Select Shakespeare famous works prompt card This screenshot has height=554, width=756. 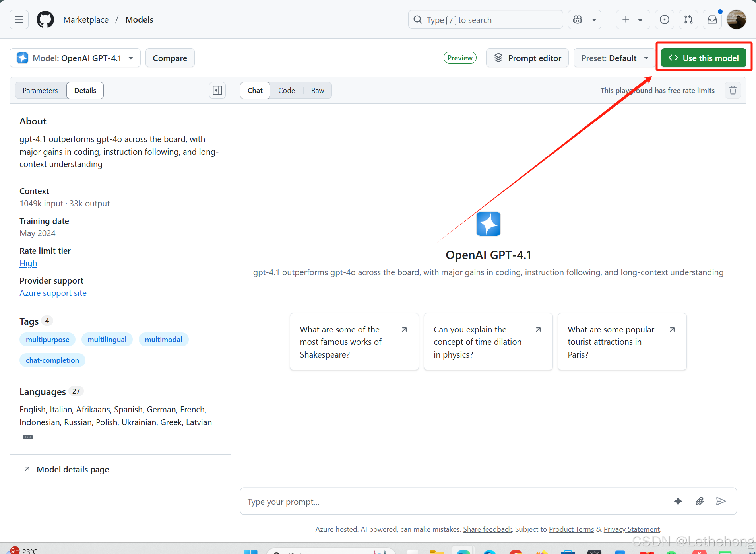coord(354,342)
